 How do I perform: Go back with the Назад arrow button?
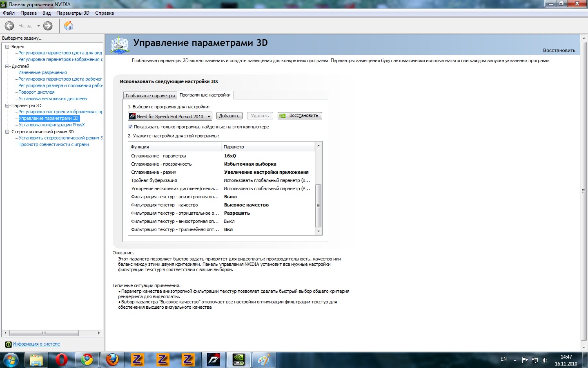(9, 26)
